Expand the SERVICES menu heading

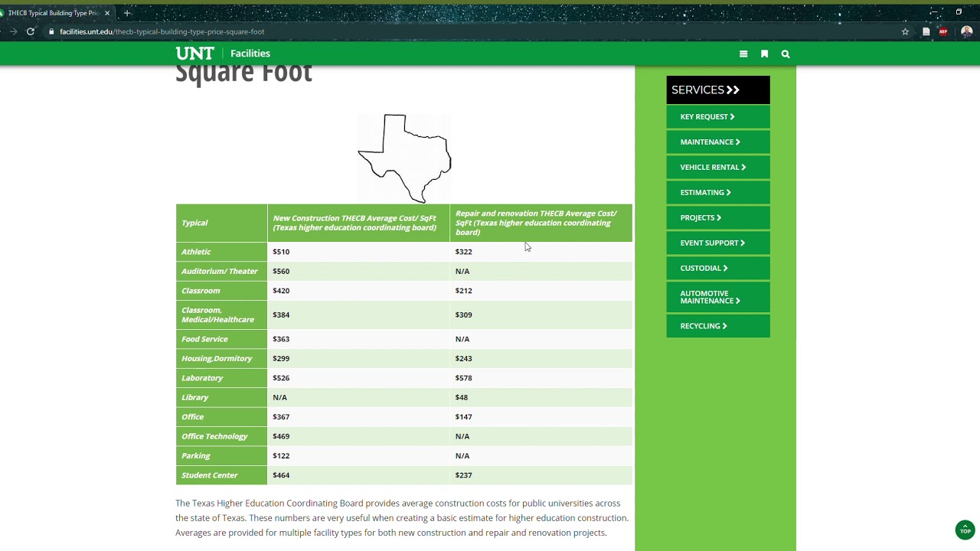[718, 90]
